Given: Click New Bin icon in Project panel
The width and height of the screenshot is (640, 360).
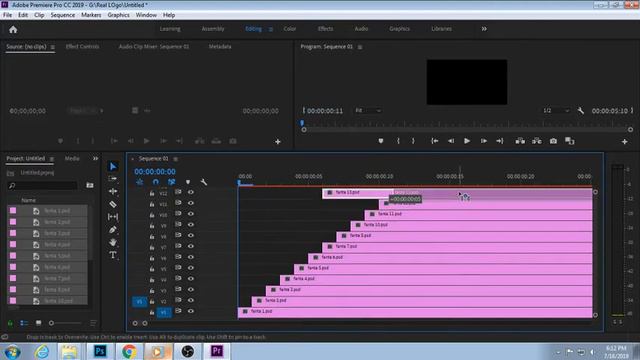Looking at the screenshot, I should (x=90, y=185).
